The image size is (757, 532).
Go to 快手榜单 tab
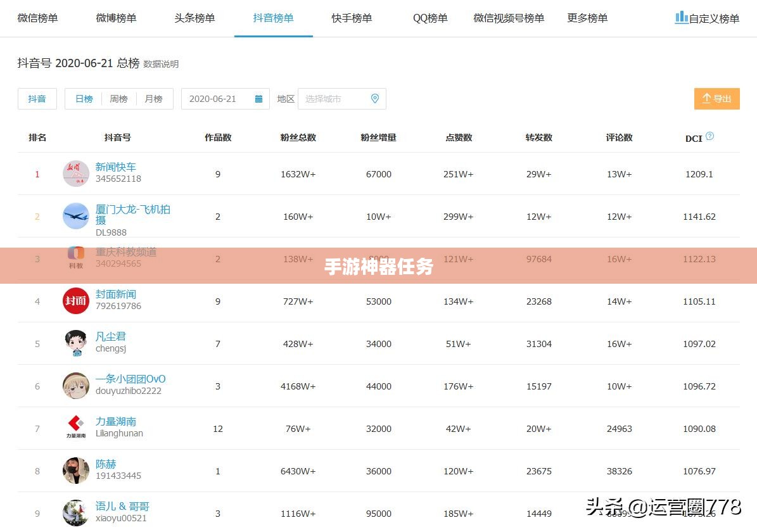(352, 18)
